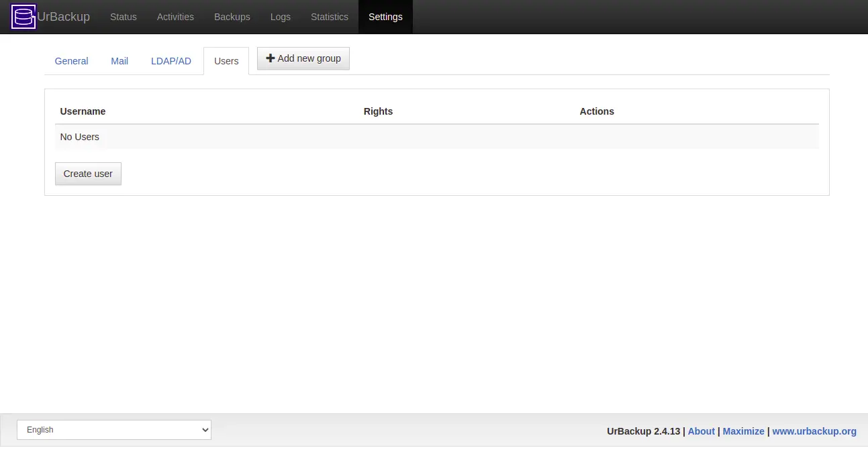Switch to the Mail settings tab
Image resolution: width=868 pixels, height=450 pixels.
click(119, 61)
